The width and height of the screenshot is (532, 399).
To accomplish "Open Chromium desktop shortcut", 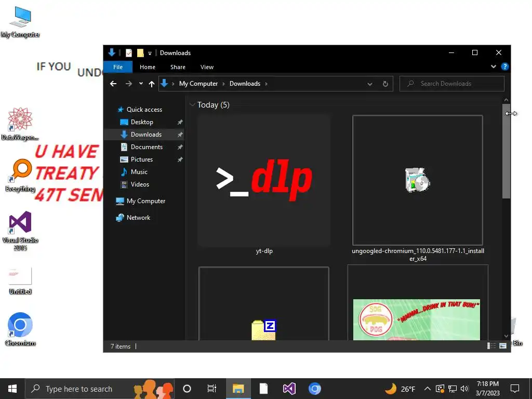I will 20,329.
